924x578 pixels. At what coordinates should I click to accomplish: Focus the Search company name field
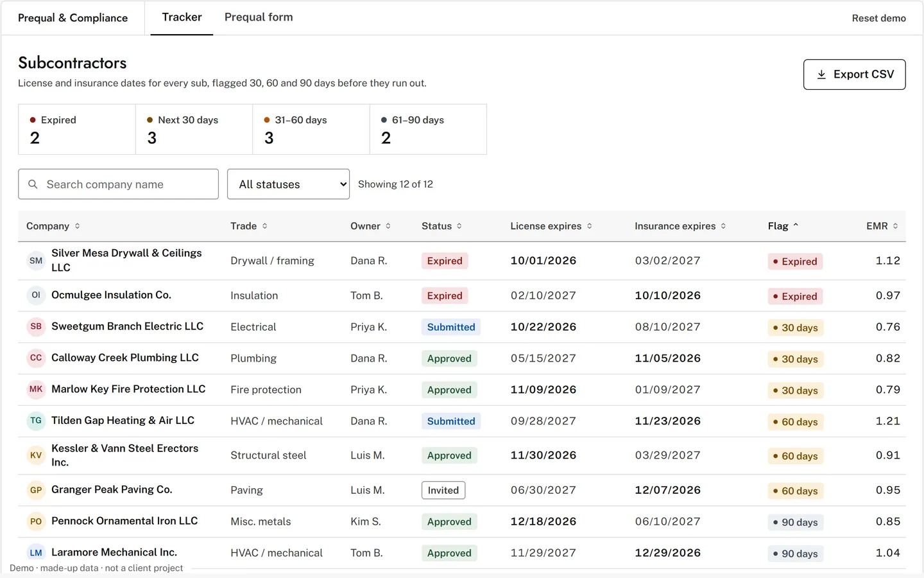point(118,184)
